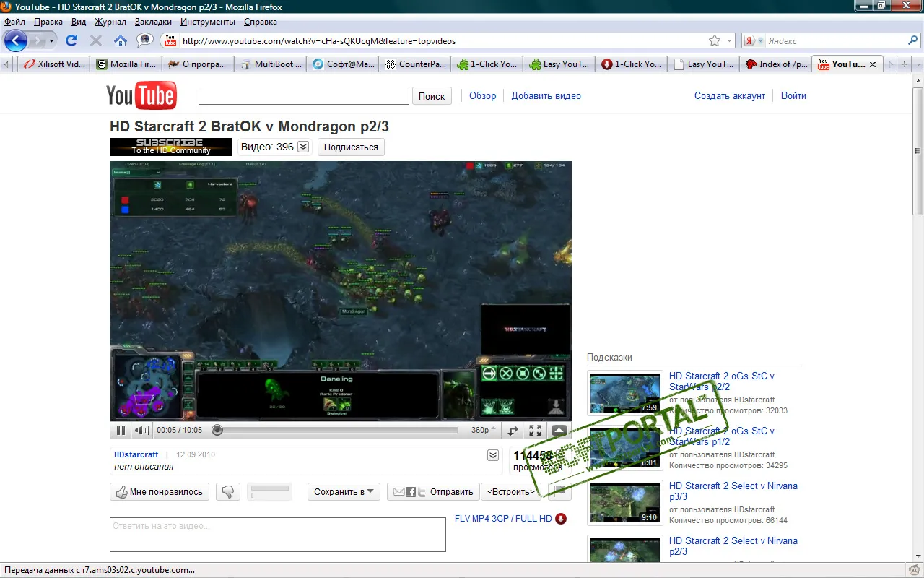Open the Back/Forward history dropdown arrow

pos(51,41)
